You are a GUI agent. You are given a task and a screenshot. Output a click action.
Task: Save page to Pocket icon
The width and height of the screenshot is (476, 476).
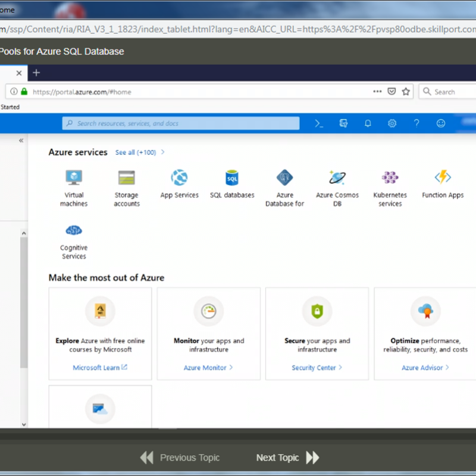point(392,92)
